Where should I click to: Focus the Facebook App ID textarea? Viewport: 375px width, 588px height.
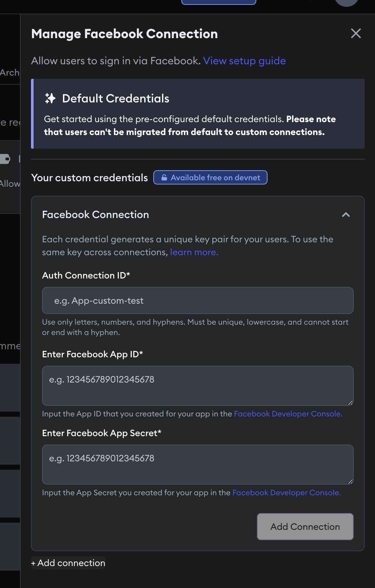tap(198, 386)
